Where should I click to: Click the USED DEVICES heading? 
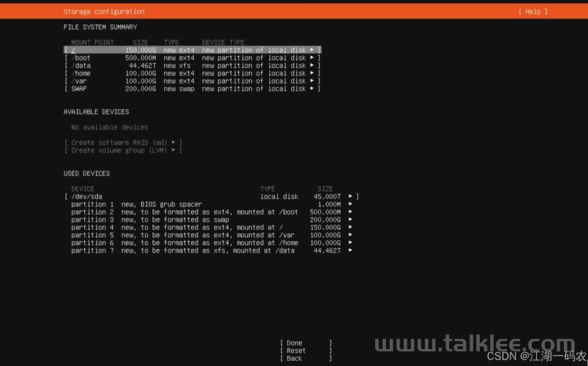[x=86, y=173]
